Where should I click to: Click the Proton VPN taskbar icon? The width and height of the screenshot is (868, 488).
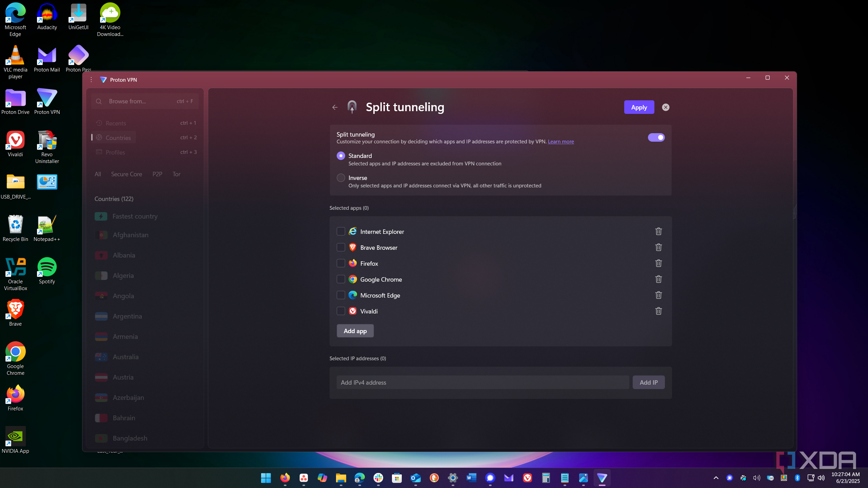tap(602, 478)
